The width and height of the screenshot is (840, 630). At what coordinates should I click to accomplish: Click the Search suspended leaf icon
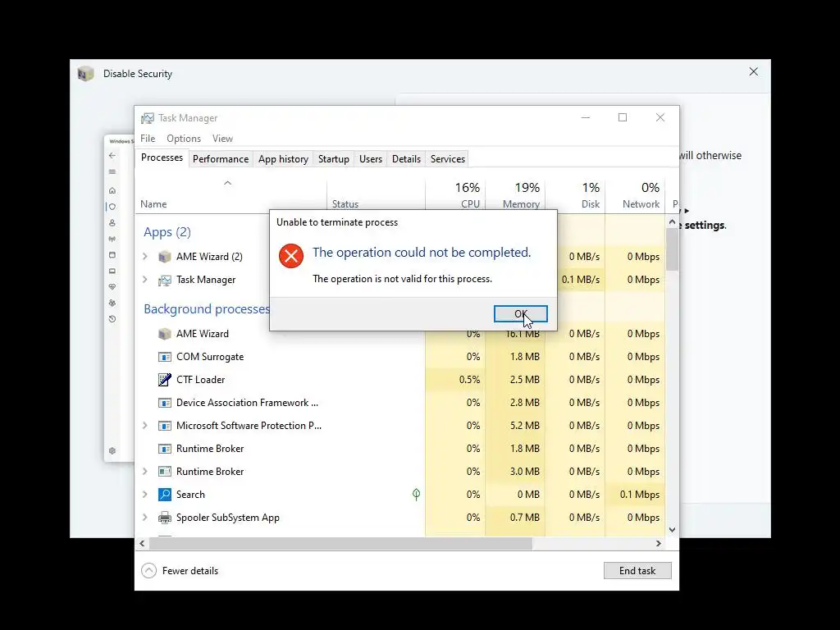click(x=416, y=494)
